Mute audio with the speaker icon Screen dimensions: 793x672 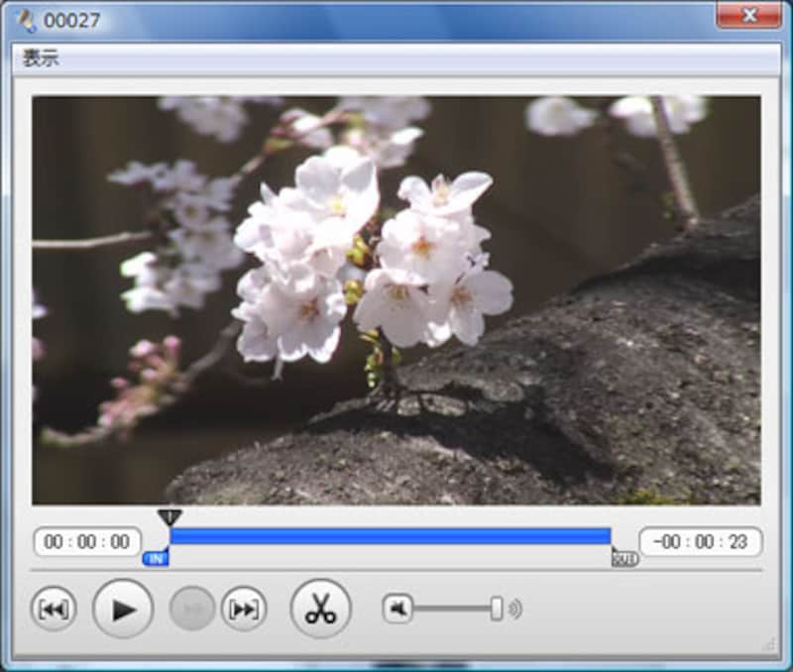397,609
